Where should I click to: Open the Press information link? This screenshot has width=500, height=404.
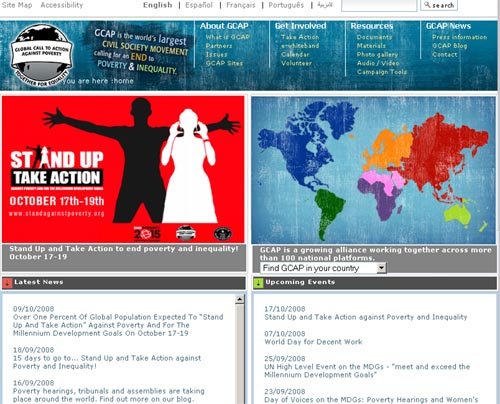tap(459, 37)
